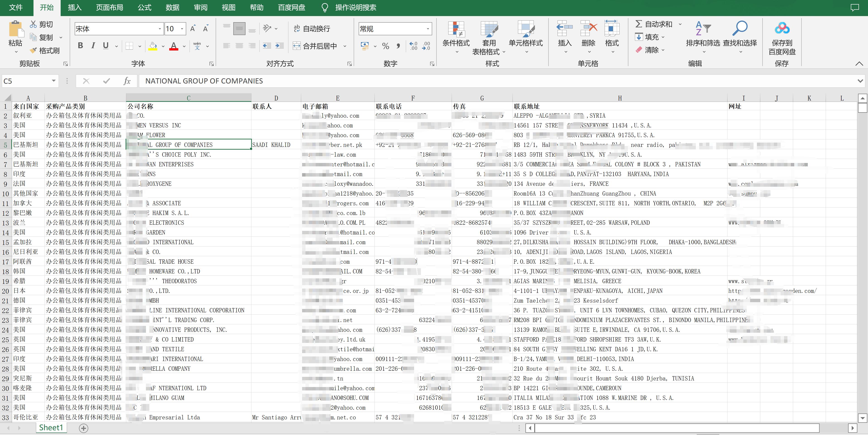Click the accounting currency format icon
868x435 pixels.
(365, 46)
